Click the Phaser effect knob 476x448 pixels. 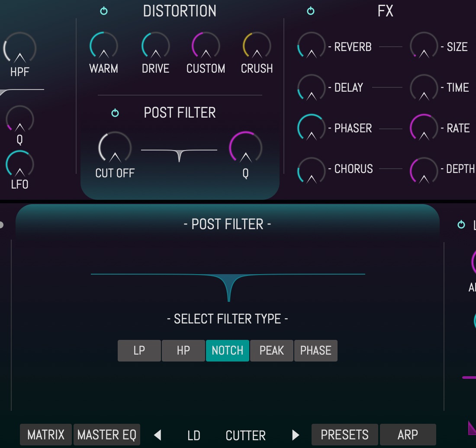point(311,128)
